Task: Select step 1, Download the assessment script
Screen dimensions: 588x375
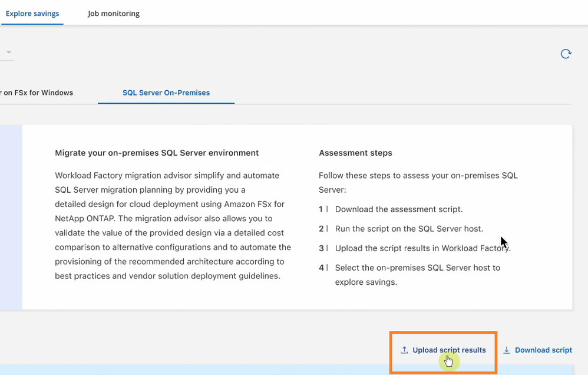Action: click(x=399, y=209)
